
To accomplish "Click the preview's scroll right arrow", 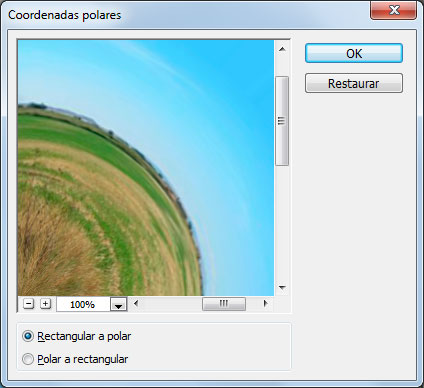I will pos(265,303).
